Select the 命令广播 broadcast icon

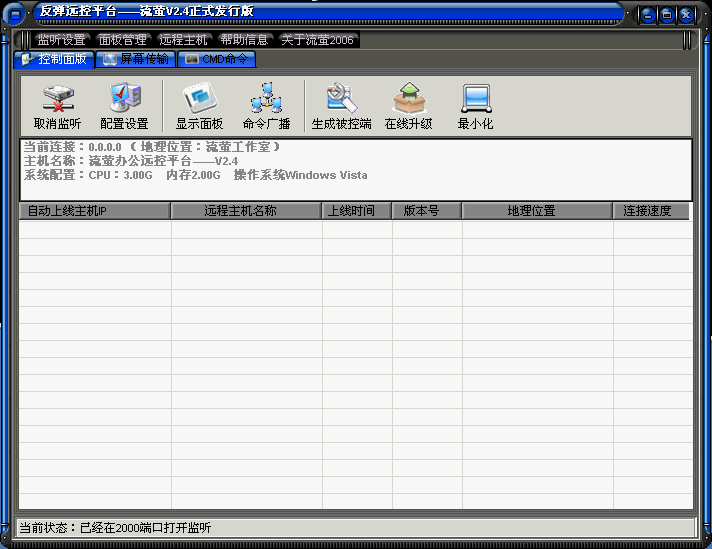(266, 106)
